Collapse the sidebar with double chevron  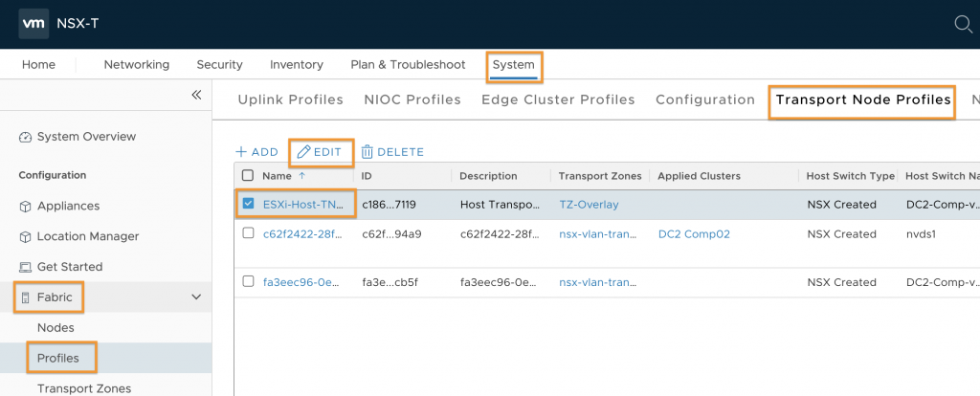coord(196,95)
